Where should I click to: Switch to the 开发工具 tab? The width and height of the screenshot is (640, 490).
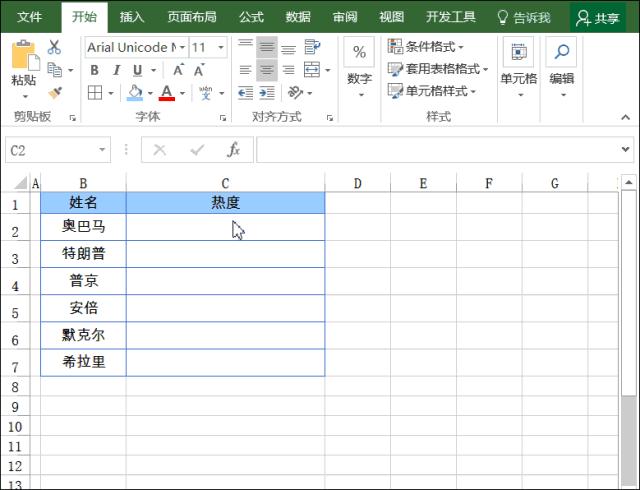451,17
